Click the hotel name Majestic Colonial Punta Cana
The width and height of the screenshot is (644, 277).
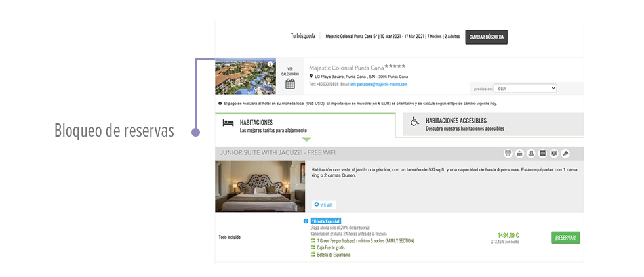(x=346, y=68)
